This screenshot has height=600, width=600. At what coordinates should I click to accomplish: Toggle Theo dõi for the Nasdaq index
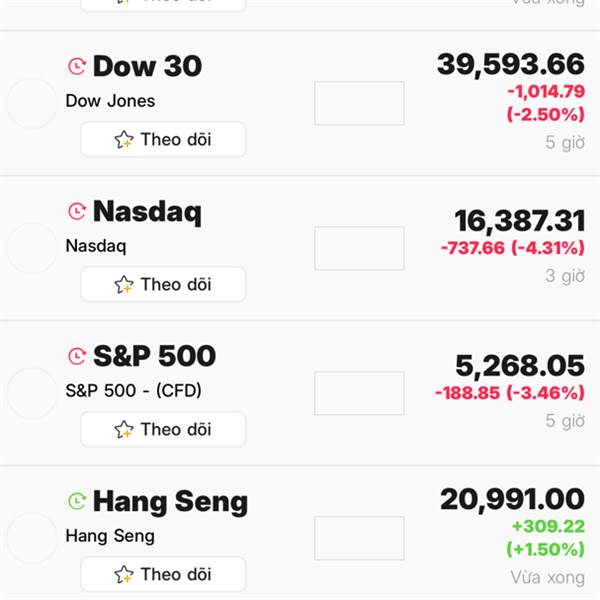pyautogui.click(x=163, y=285)
